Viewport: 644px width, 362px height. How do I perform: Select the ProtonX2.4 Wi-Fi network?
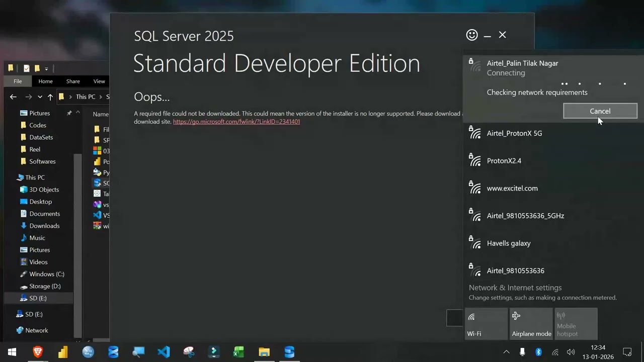553,161
